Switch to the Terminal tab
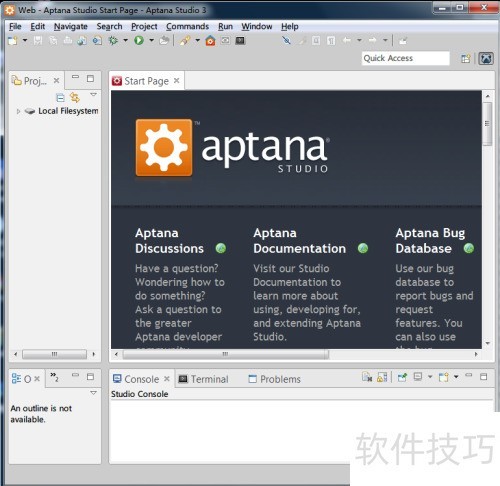Image resolution: width=500 pixels, height=486 pixels. click(x=204, y=379)
